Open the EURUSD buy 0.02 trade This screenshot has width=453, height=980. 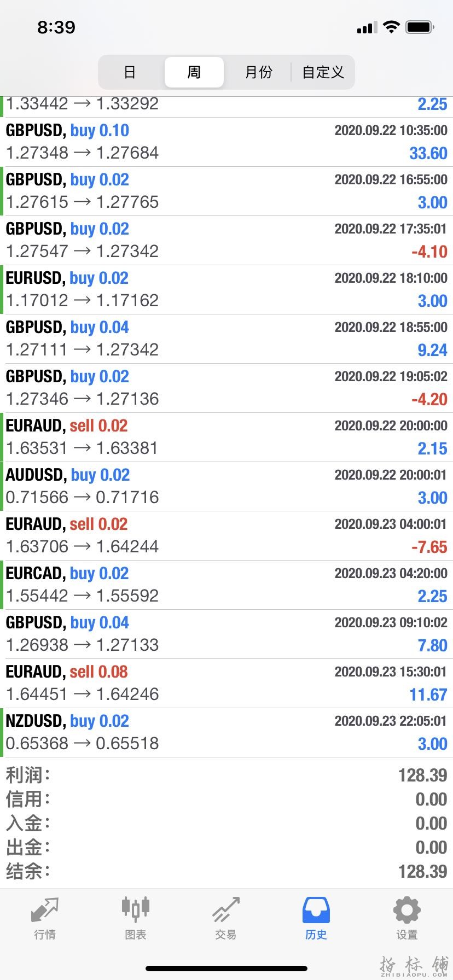click(x=226, y=290)
